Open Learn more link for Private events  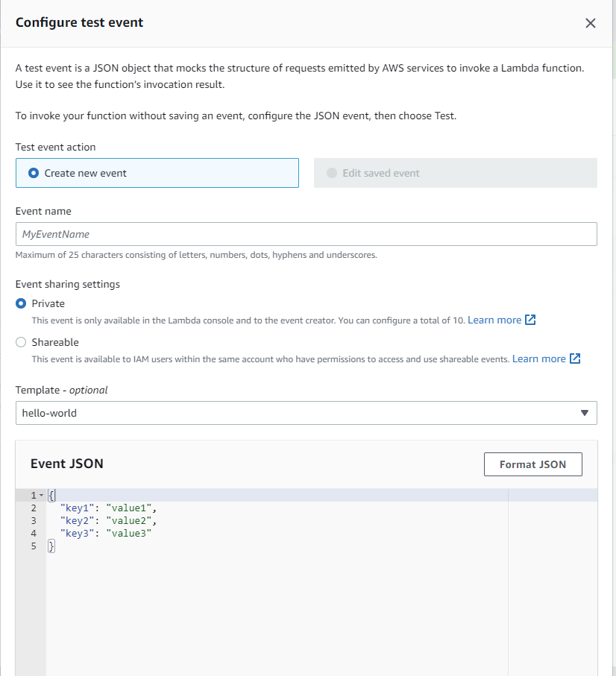click(x=494, y=320)
